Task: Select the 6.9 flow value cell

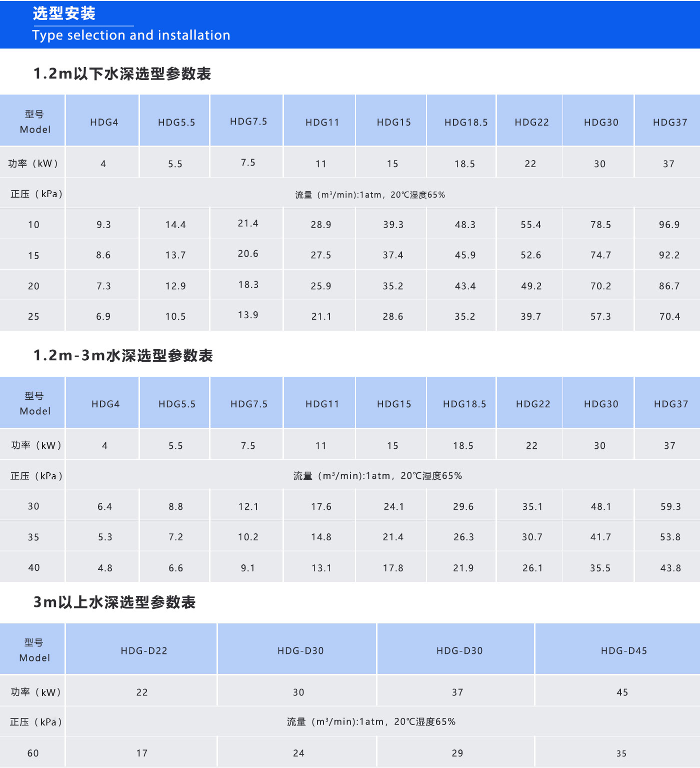Action: click(x=103, y=317)
